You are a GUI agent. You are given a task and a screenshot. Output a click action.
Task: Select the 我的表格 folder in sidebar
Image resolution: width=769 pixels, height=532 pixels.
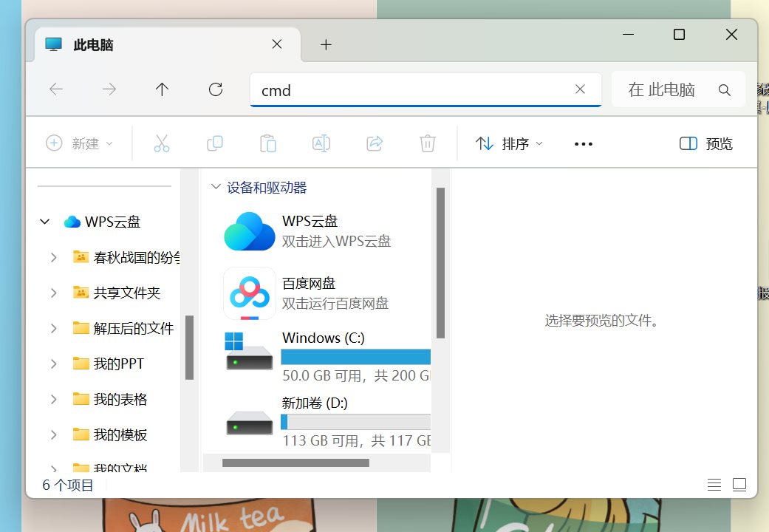tap(110, 400)
